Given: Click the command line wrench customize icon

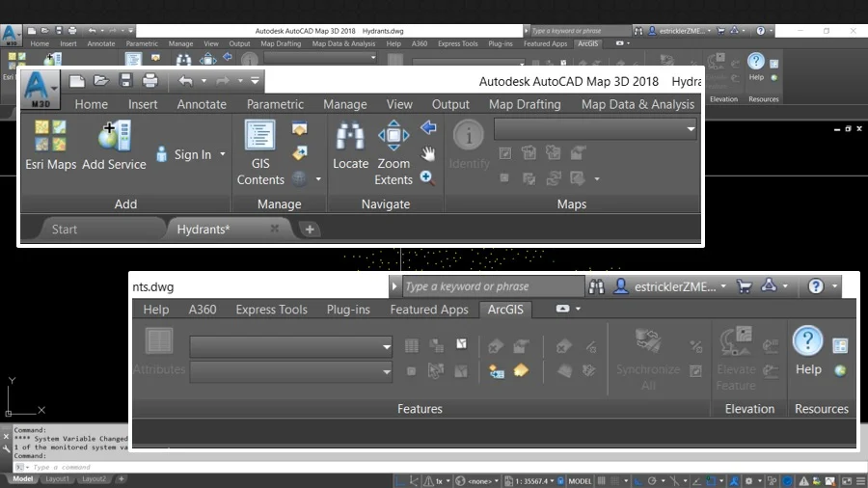Looking at the screenshot, I should coord(6,448).
